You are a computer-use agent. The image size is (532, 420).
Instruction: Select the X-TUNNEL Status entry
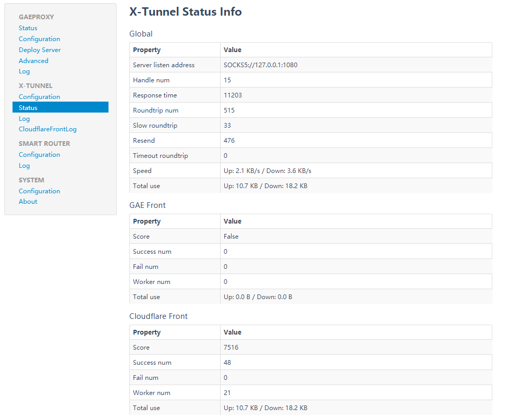point(28,107)
